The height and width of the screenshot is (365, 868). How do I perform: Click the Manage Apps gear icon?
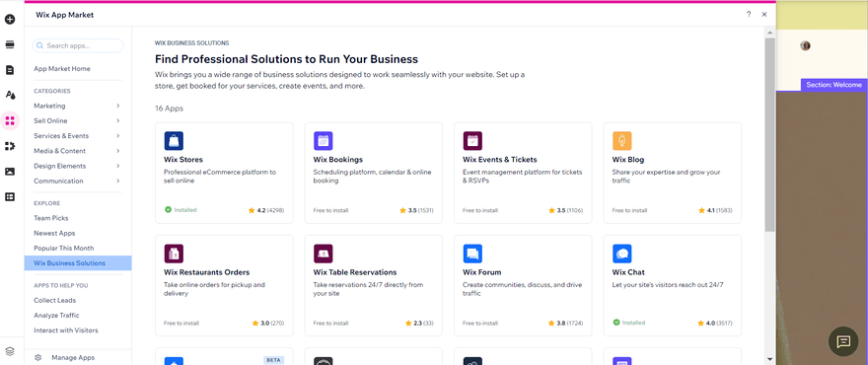(38, 358)
